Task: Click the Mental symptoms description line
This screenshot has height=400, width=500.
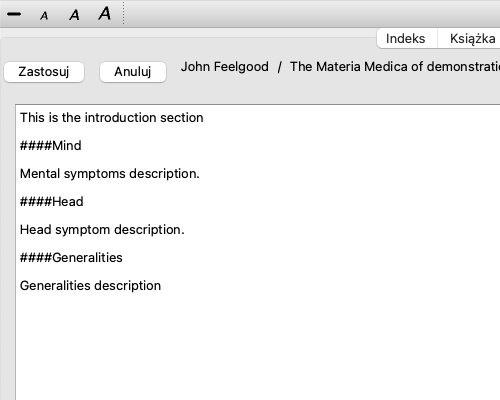Action: pyautogui.click(x=110, y=174)
